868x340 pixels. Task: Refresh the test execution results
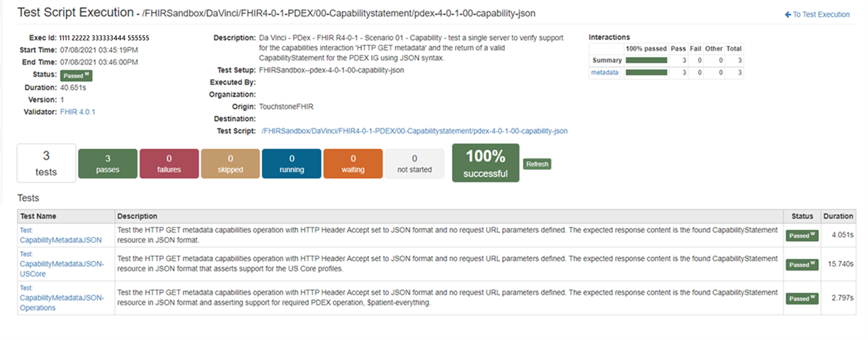tap(537, 164)
